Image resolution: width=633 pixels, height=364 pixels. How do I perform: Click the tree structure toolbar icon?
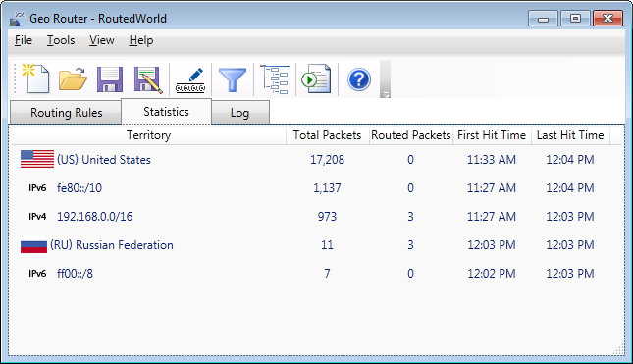[275, 79]
